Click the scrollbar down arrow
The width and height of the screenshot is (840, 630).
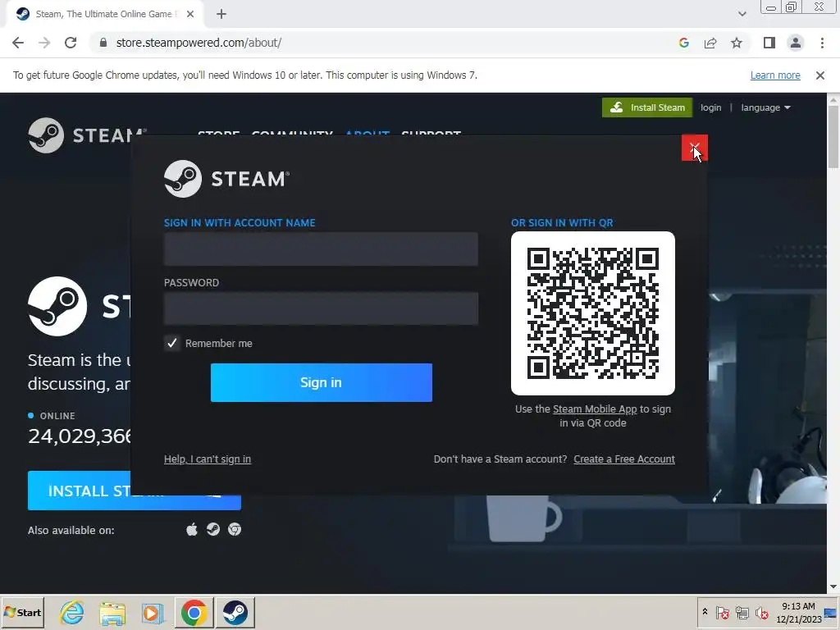833,587
